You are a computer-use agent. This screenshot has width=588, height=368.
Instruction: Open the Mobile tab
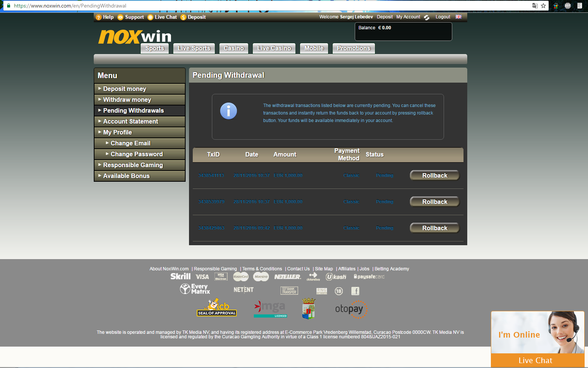point(314,48)
